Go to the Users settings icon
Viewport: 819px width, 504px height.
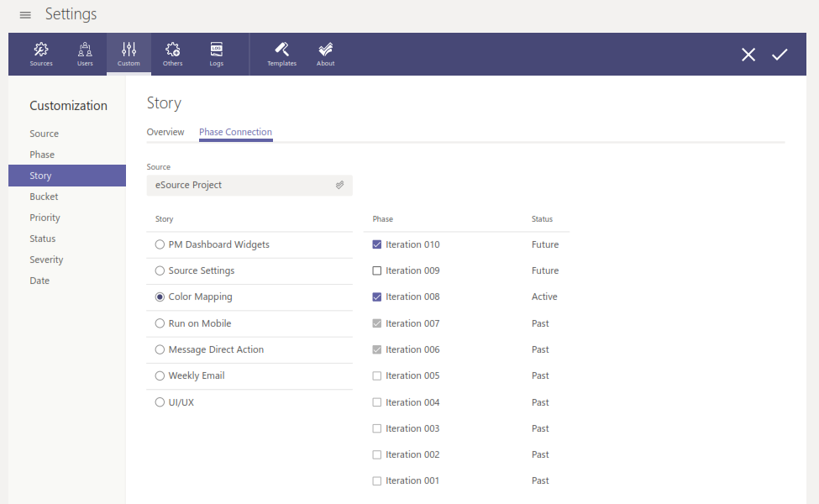click(x=85, y=54)
